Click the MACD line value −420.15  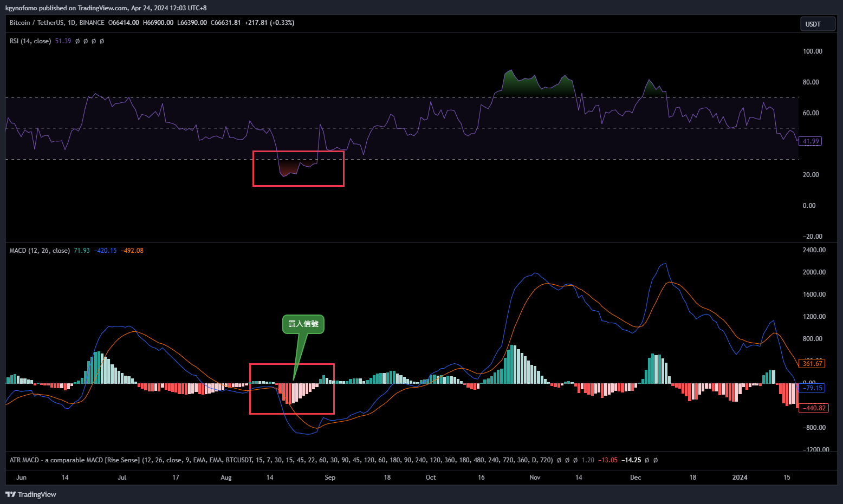pos(105,251)
